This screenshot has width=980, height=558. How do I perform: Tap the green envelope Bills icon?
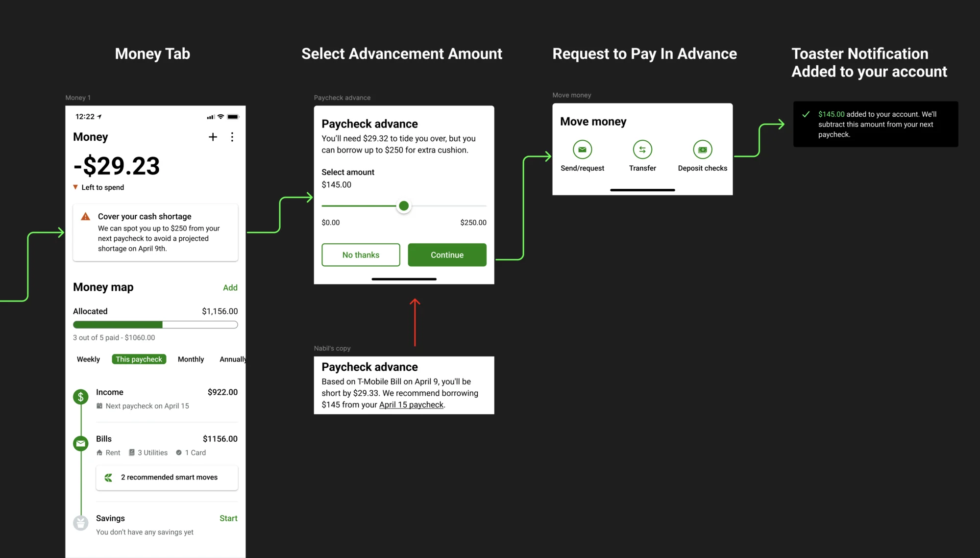(x=81, y=444)
